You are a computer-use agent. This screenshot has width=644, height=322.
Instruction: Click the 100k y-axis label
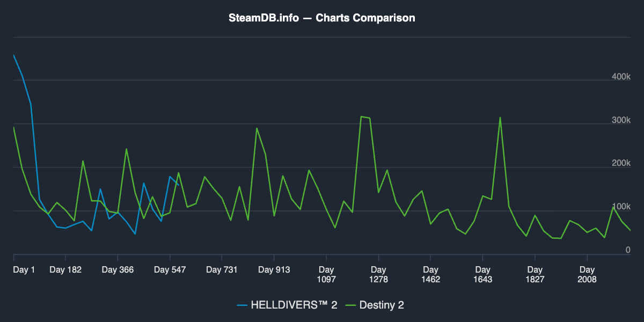[621, 207]
